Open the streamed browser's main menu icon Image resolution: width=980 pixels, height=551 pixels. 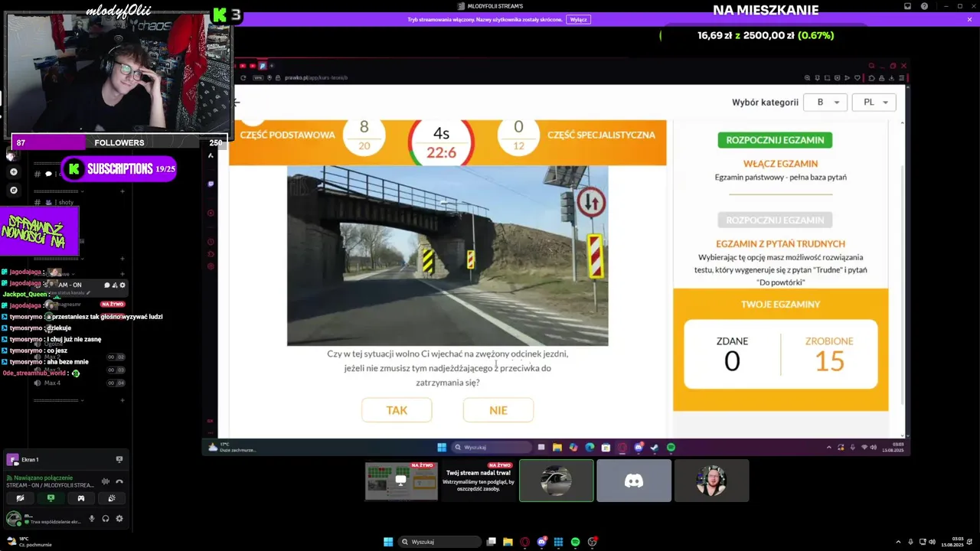(902, 77)
